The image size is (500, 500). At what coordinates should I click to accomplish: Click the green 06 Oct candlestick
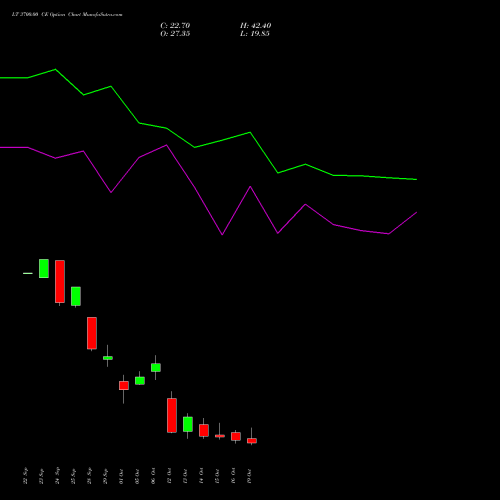(156, 367)
